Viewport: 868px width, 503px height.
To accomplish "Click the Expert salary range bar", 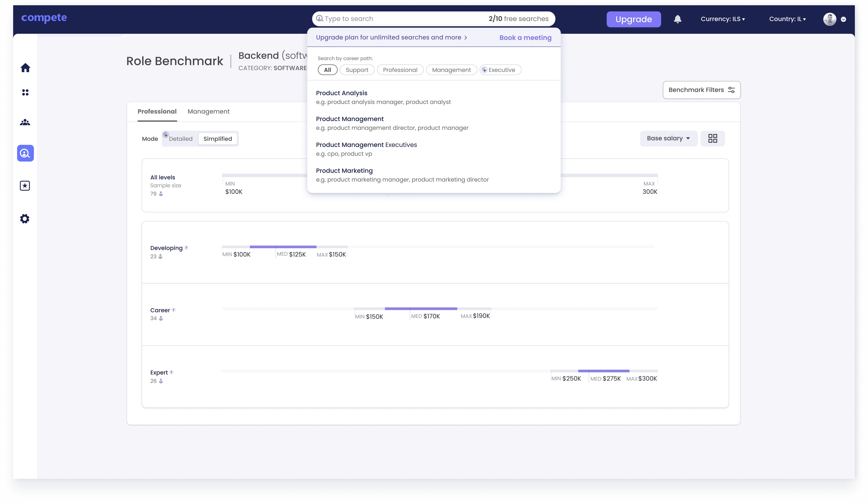I will (x=604, y=371).
